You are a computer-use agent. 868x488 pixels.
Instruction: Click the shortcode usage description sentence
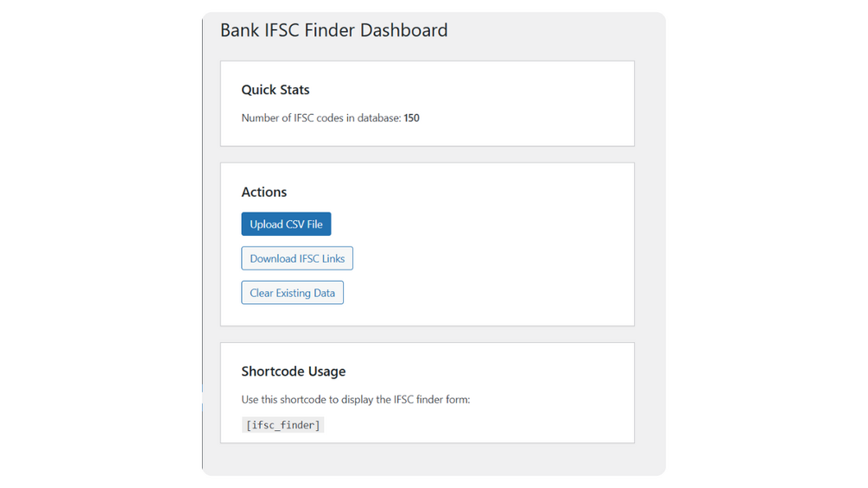[x=355, y=399]
